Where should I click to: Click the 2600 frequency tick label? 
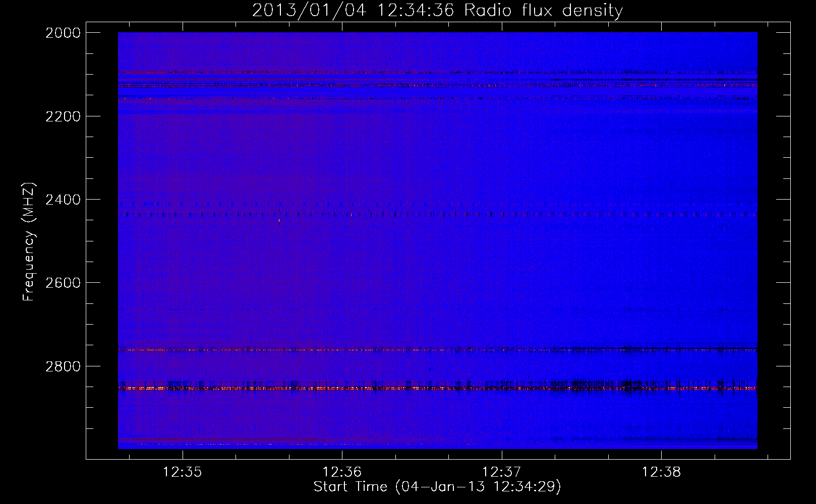coord(63,283)
